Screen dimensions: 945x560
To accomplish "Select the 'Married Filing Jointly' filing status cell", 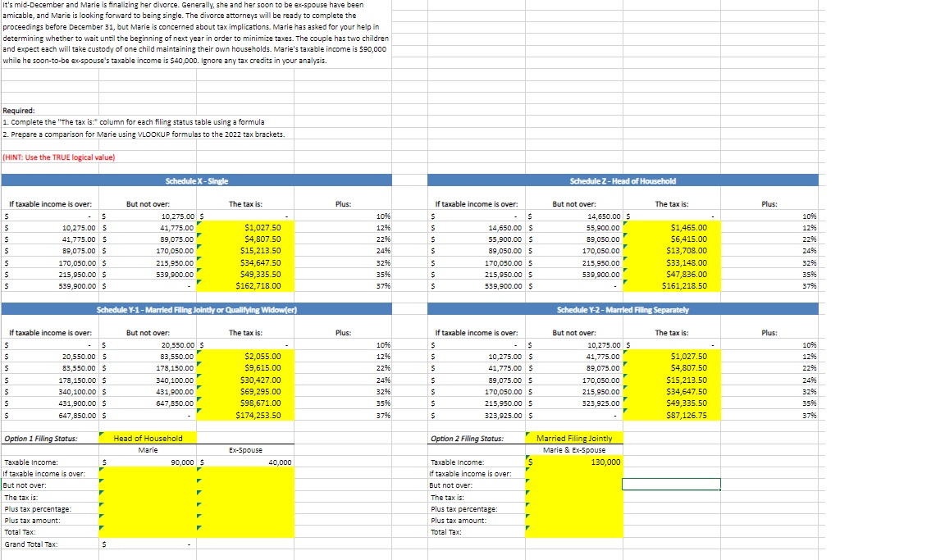I will point(573,439).
